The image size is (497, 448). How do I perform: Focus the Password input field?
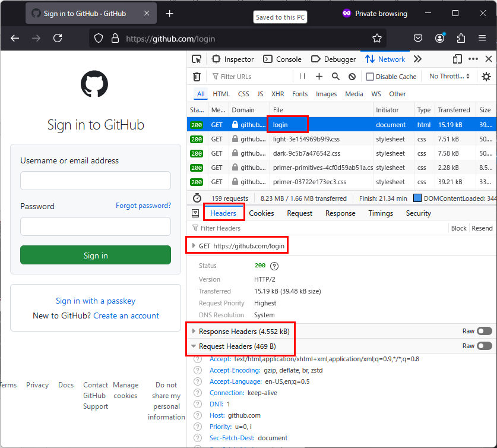(96, 226)
